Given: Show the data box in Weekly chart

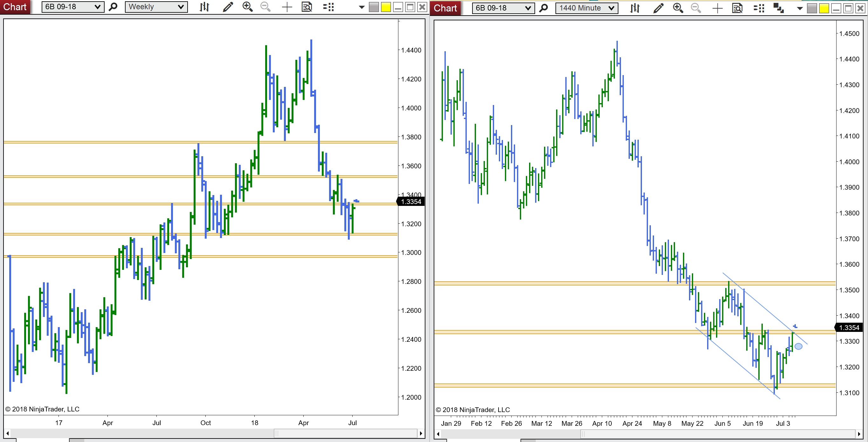Looking at the screenshot, I should [x=307, y=7].
